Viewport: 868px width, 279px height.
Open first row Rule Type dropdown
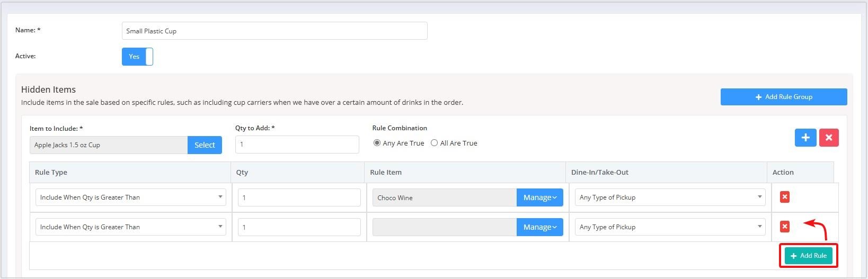(131, 197)
